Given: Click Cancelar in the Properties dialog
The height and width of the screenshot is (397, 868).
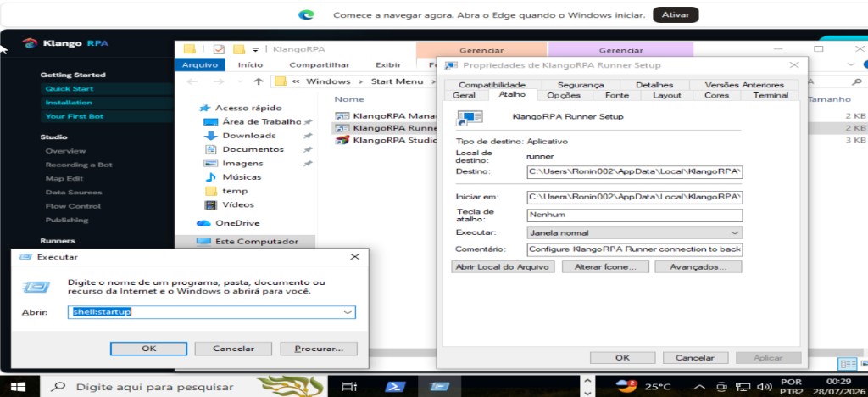Looking at the screenshot, I should [x=695, y=358].
